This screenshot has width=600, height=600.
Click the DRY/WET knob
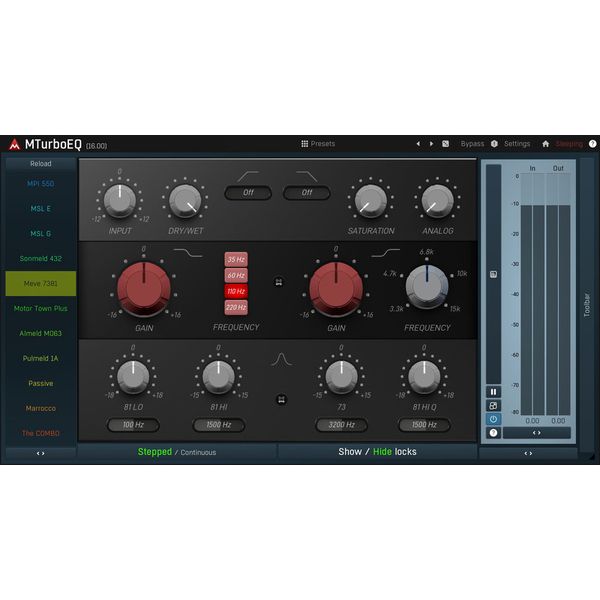[185, 201]
